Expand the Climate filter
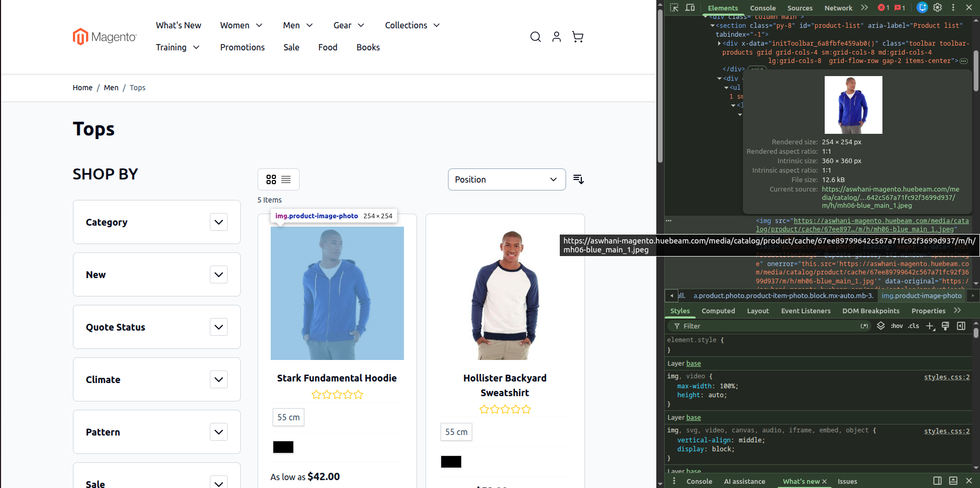The width and height of the screenshot is (980, 488). click(219, 379)
